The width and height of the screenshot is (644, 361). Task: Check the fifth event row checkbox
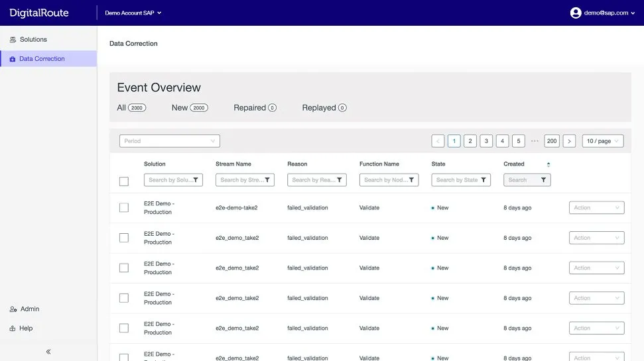124,329
